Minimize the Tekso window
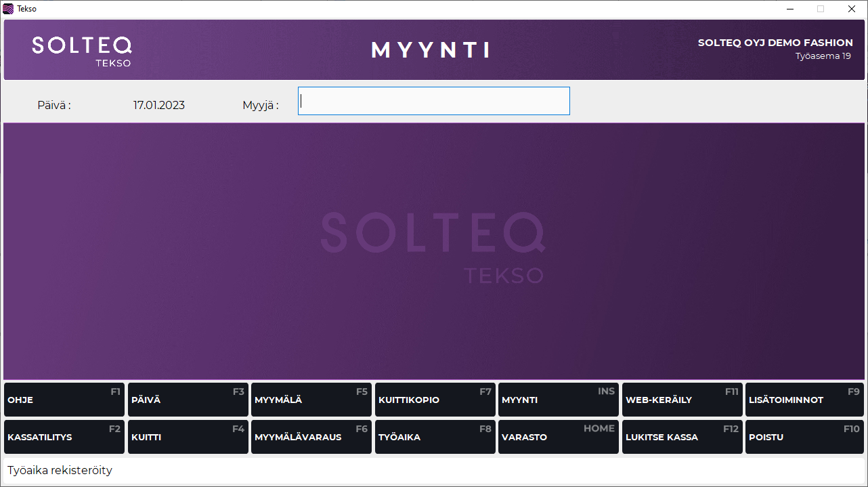Viewport: 868px width, 487px height. click(789, 9)
